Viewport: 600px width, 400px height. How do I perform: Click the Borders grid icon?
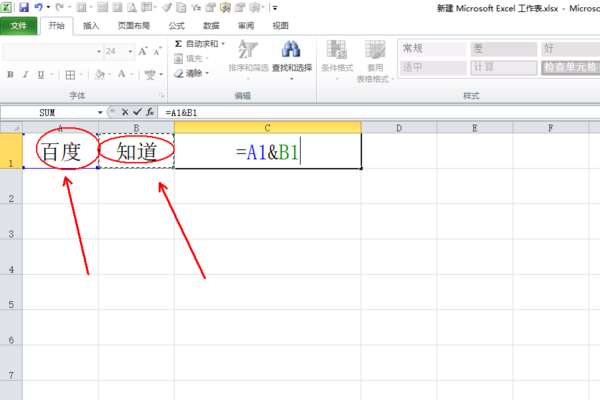pos(70,75)
